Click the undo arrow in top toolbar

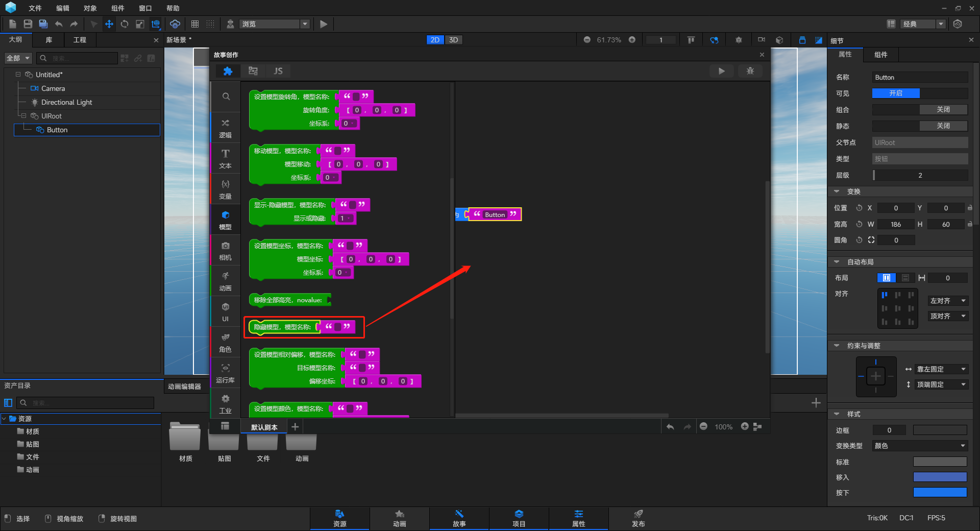[59, 24]
